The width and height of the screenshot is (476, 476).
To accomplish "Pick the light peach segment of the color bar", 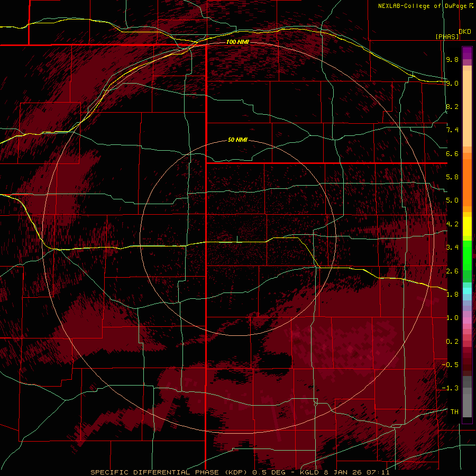I will [x=467, y=109].
